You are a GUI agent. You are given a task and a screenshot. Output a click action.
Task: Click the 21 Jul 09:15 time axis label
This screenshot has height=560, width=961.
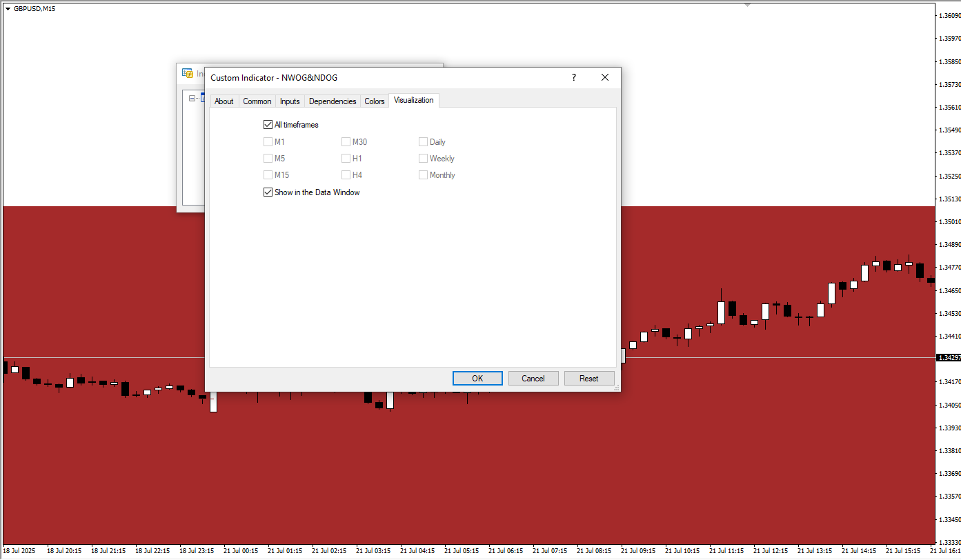pos(638,552)
